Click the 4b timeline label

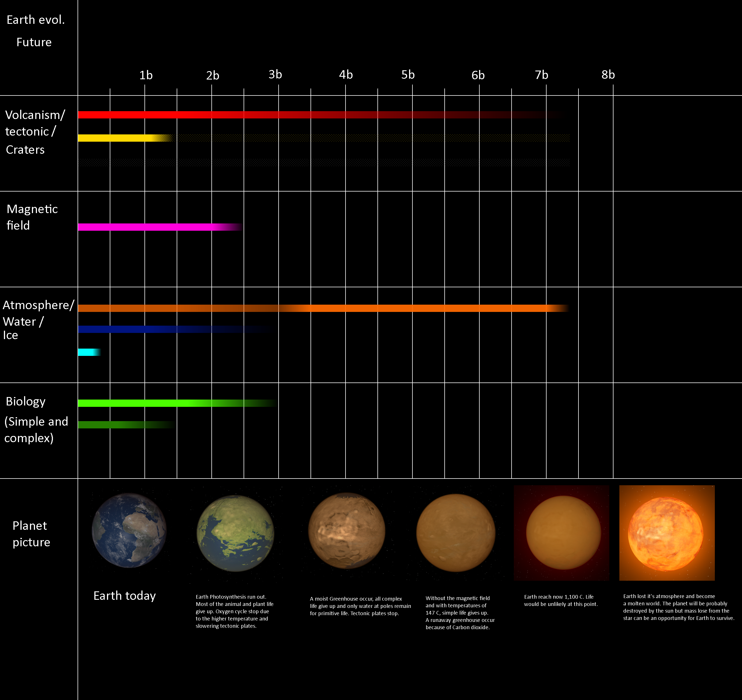(x=346, y=75)
